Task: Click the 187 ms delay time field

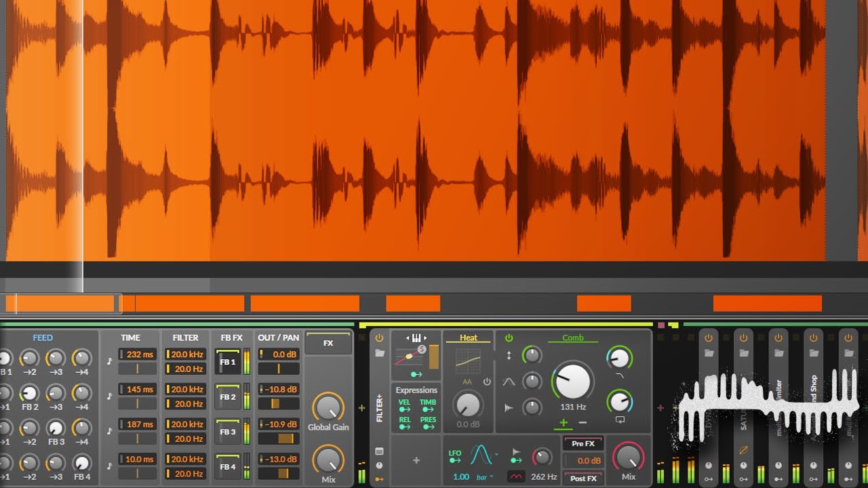Action: pyautogui.click(x=138, y=424)
